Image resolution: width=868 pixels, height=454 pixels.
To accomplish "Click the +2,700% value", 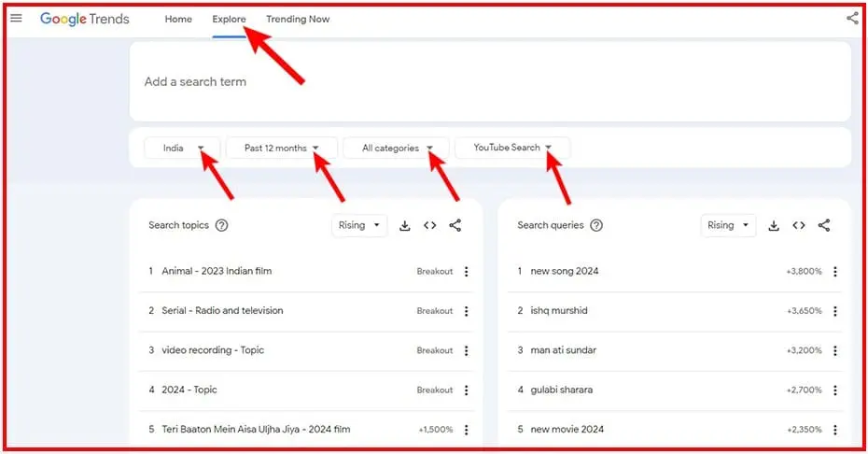I will click(x=804, y=390).
